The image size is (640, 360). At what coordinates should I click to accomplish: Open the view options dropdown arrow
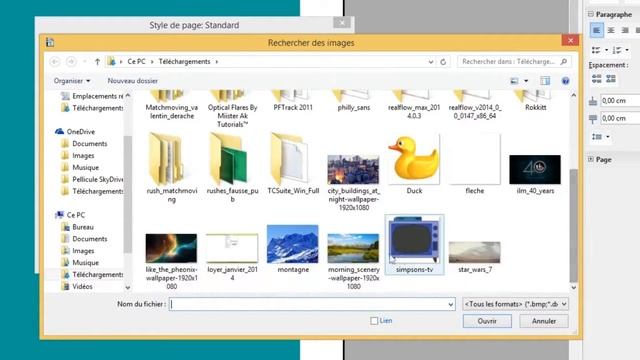click(526, 81)
